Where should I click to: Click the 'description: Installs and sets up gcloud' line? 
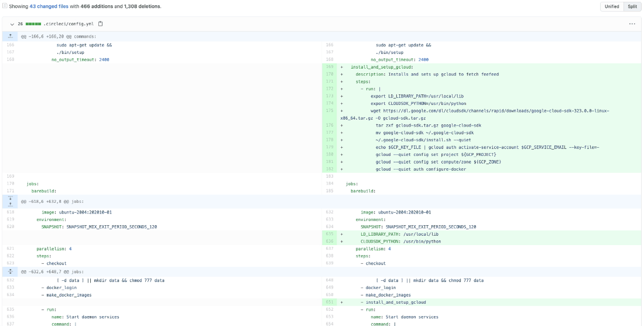point(427,74)
